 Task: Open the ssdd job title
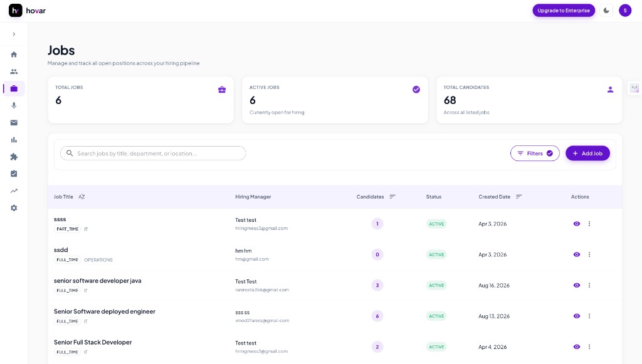(x=61, y=250)
